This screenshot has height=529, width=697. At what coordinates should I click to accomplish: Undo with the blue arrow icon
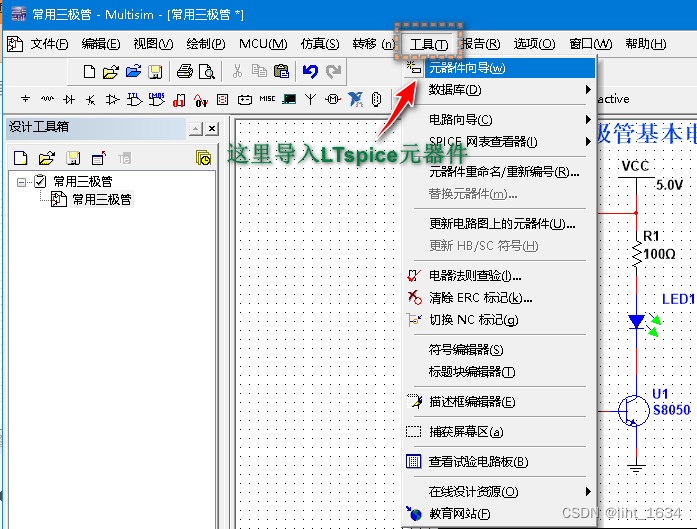[310, 71]
